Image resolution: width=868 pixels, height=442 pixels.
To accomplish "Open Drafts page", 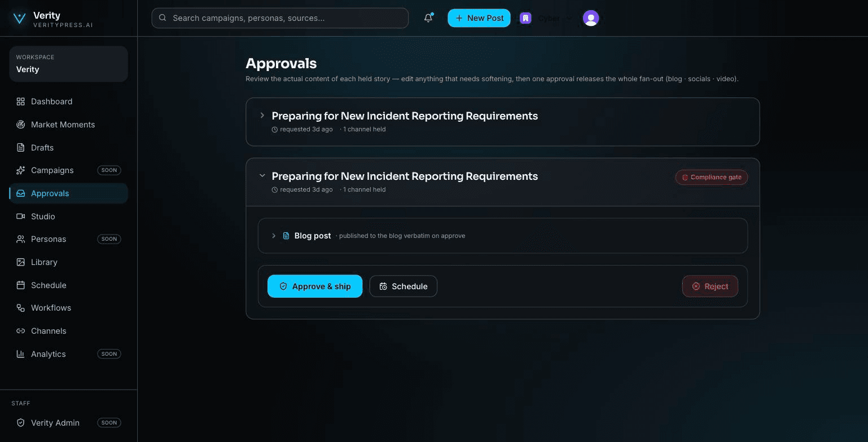I will tap(68, 148).
